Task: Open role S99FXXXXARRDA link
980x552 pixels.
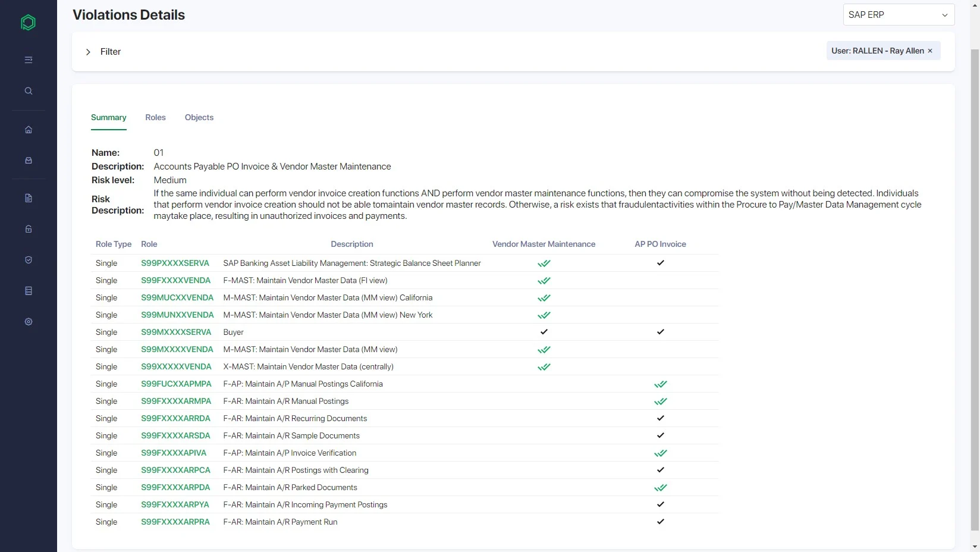Action: (x=175, y=419)
